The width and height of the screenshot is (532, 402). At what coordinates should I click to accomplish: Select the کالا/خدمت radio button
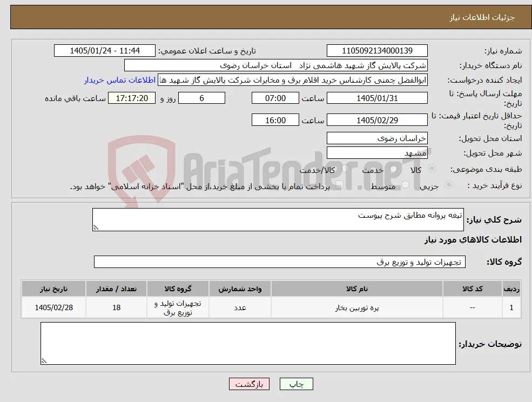coord(345,169)
